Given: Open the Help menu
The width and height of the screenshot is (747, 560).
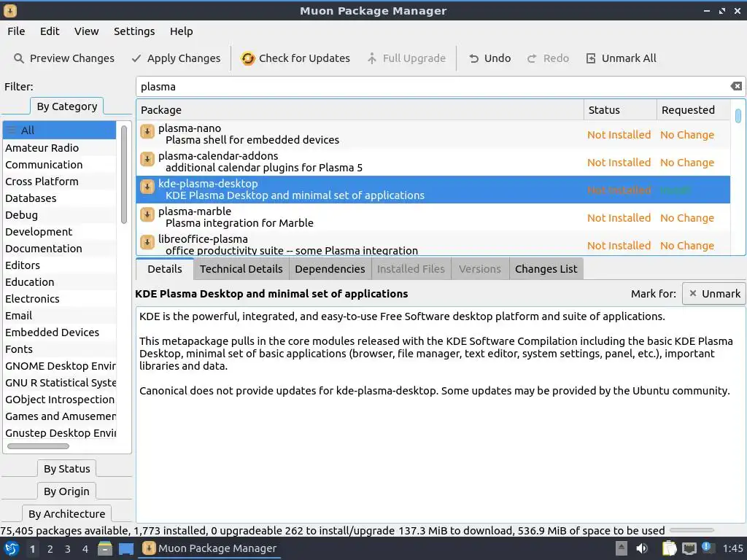Looking at the screenshot, I should click(x=181, y=31).
